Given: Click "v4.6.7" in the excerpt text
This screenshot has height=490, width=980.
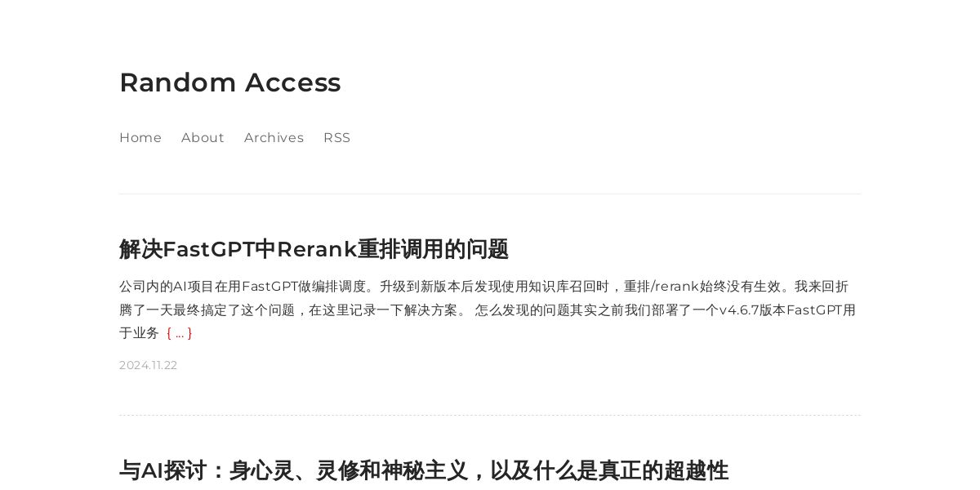Looking at the screenshot, I should click(740, 310).
